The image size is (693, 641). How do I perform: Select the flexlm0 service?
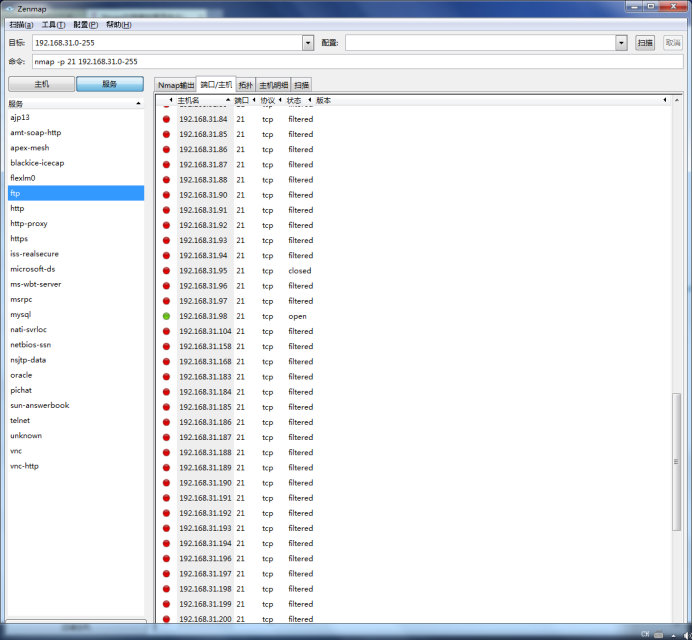[x=76, y=178]
